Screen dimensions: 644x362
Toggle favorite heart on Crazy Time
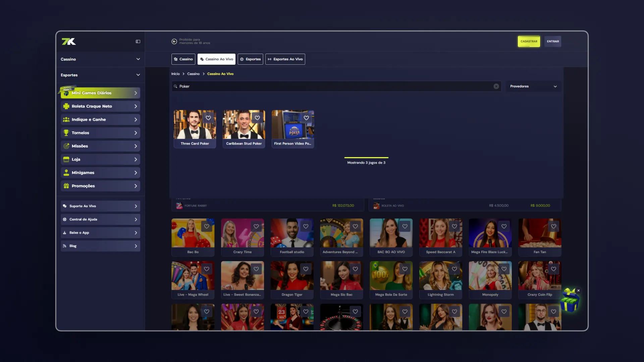click(x=256, y=227)
